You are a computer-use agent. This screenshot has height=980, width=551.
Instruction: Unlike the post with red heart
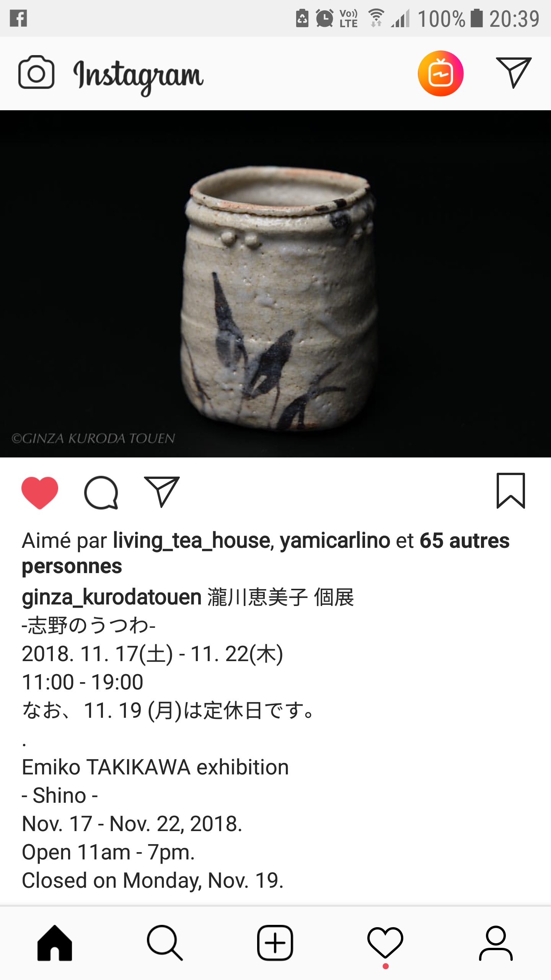40,493
